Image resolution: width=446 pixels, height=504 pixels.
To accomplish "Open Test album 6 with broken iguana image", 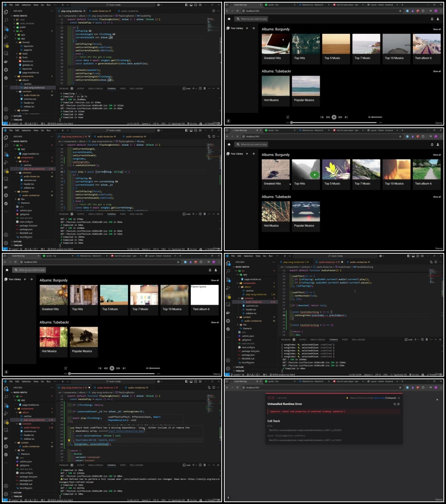I will click(x=205, y=300).
